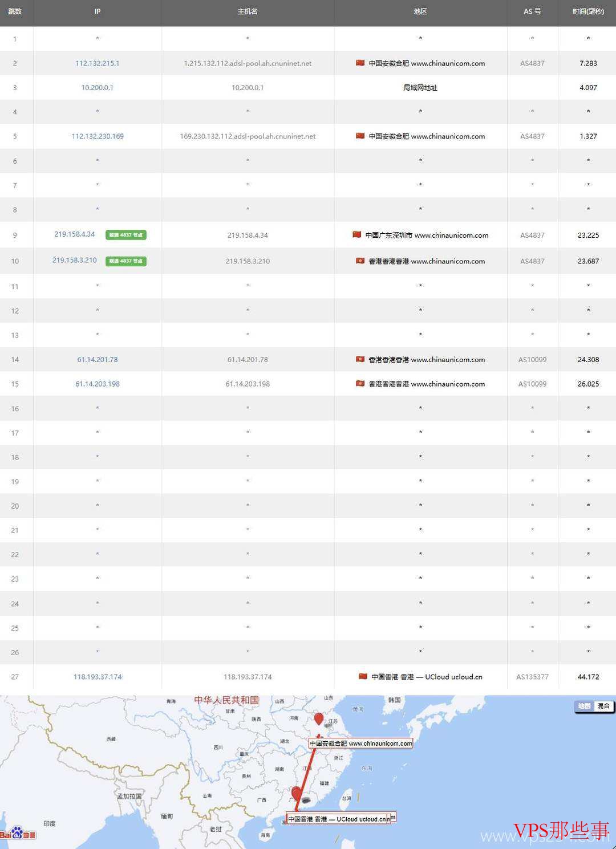Switch map to 地图 view
This screenshot has height=849, width=616.
584,706
